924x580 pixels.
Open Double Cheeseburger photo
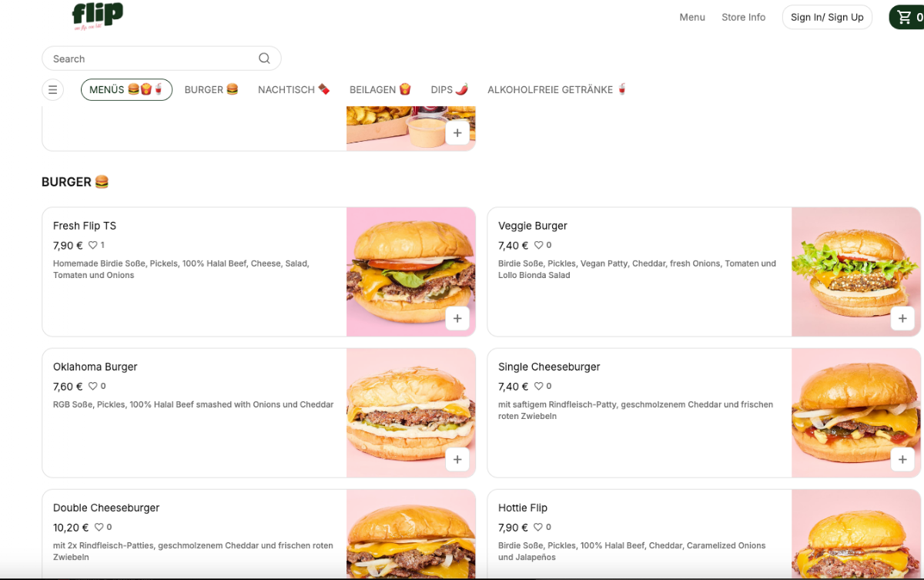(410, 534)
